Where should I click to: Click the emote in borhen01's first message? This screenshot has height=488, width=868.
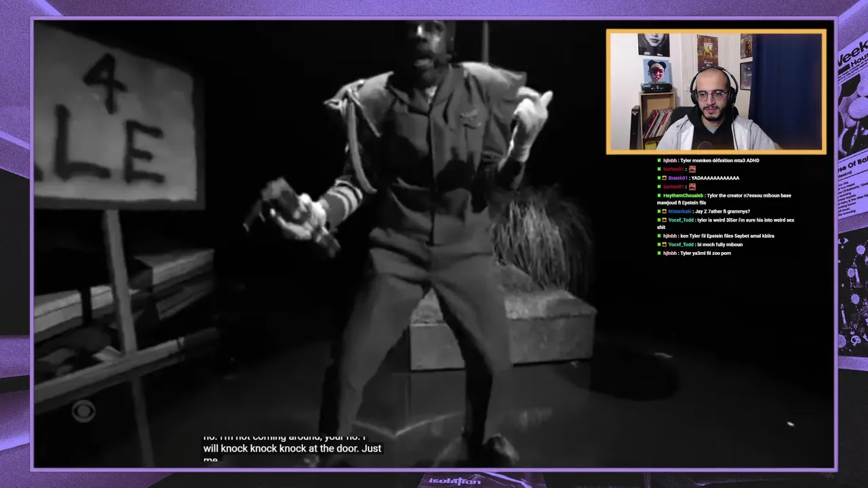pyautogui.click(x=692, y=169)
